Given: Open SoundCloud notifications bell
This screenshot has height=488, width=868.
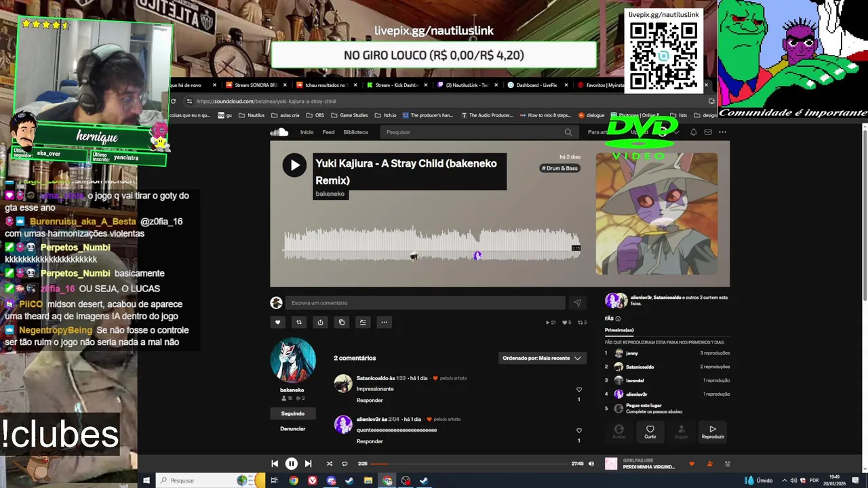Looking at the screenshot, I should (x=694, y=132).
